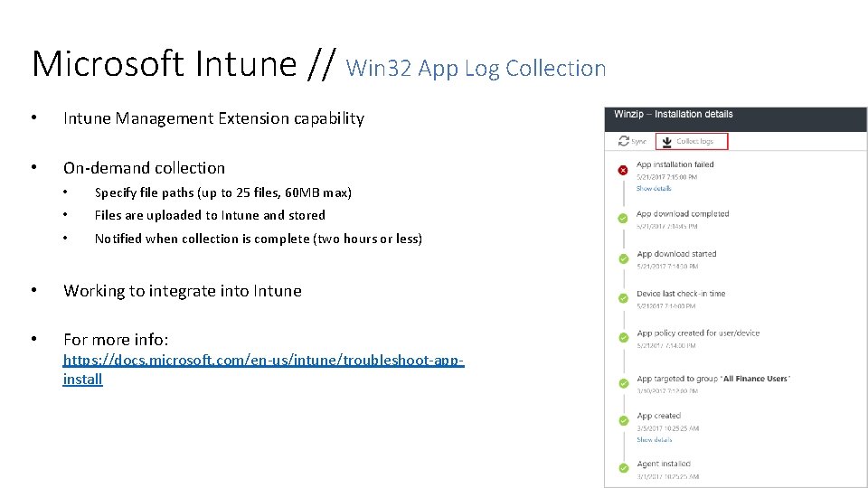Viewport: 868px width, 488px height.
Task: Click the Sync refresh arrows icon
Action: click(x=623, y=141)
